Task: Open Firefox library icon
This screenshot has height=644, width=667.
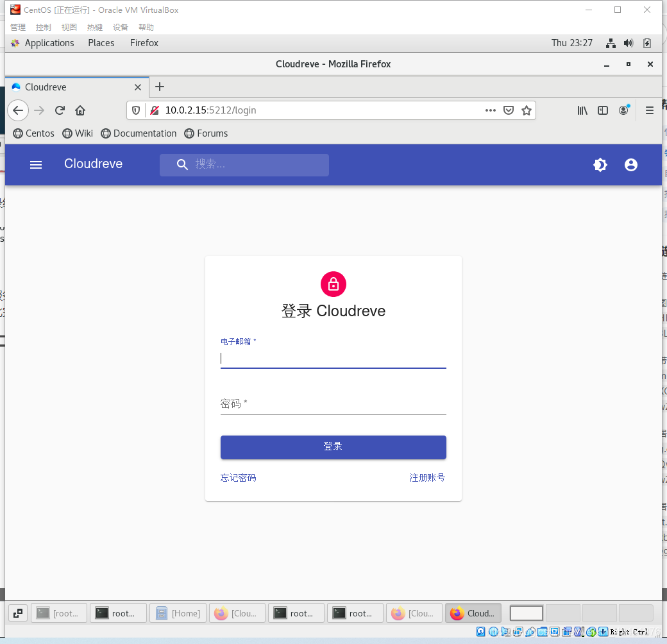Action: point(582,110)
